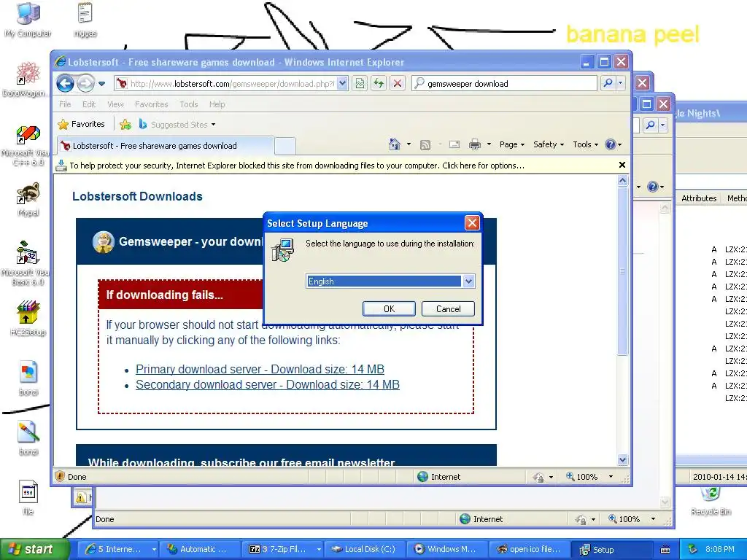Open the Edit menu
The image size is (747, 560).
click(x=89, y=104)
